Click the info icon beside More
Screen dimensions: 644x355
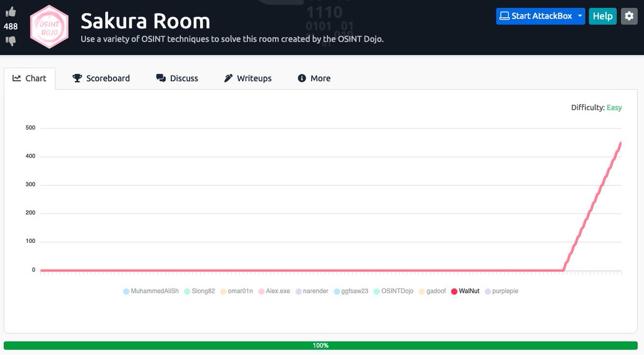click(302, 78)
